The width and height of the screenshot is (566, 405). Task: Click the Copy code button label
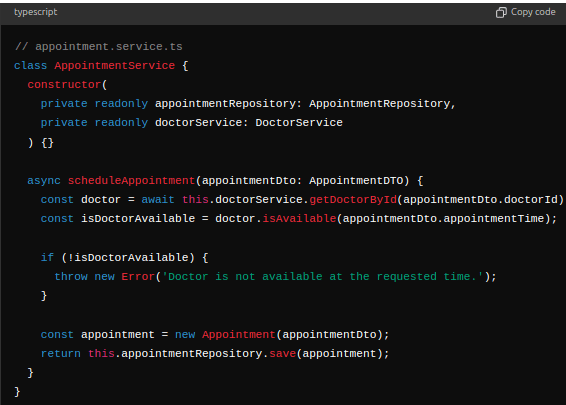click(533, 12)
